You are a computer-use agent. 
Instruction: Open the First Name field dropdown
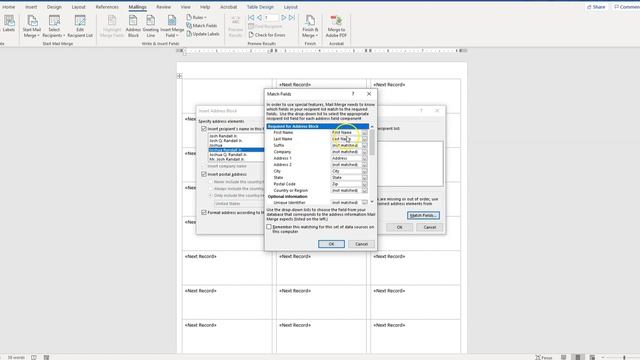(364, 133)
